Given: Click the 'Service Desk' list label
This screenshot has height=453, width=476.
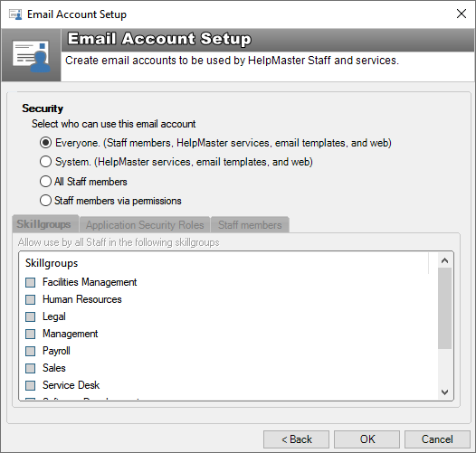Looking at the screenshot, I should pyautogui.click(x=71, y=385).
